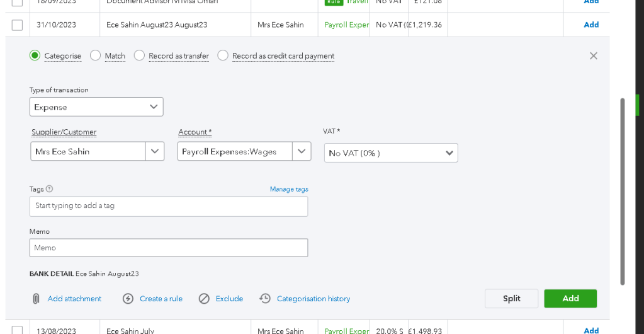Viewport: 644px width, 334px height.
Task: Click the Create a rule link
Action: coord(161,299)
